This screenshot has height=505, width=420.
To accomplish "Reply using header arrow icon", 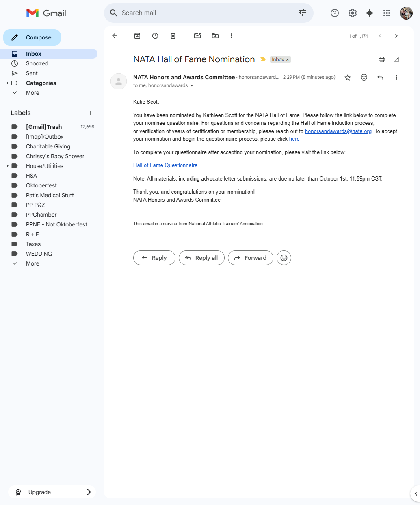I will click(x=380, y=77).
